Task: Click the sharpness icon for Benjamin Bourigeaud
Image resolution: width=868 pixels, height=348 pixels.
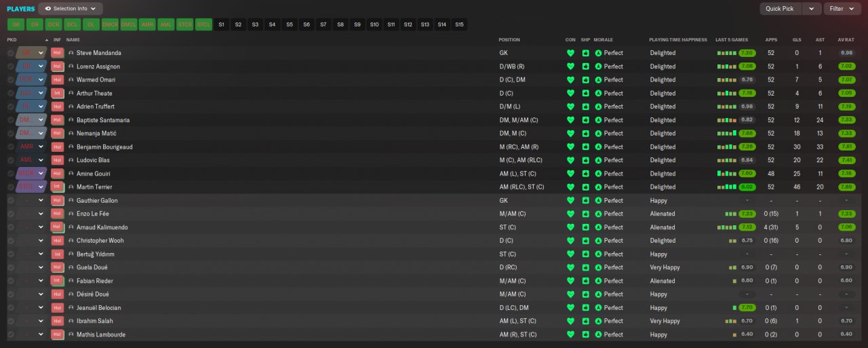Action: coord(585,147)
